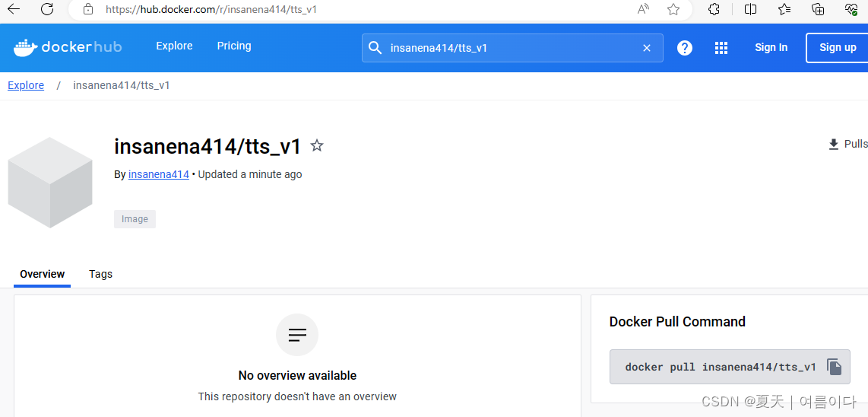Click the Docker Pull Command heading
Image resolution: width=868 pixels, height=417 pixels.
pos(677,322)
